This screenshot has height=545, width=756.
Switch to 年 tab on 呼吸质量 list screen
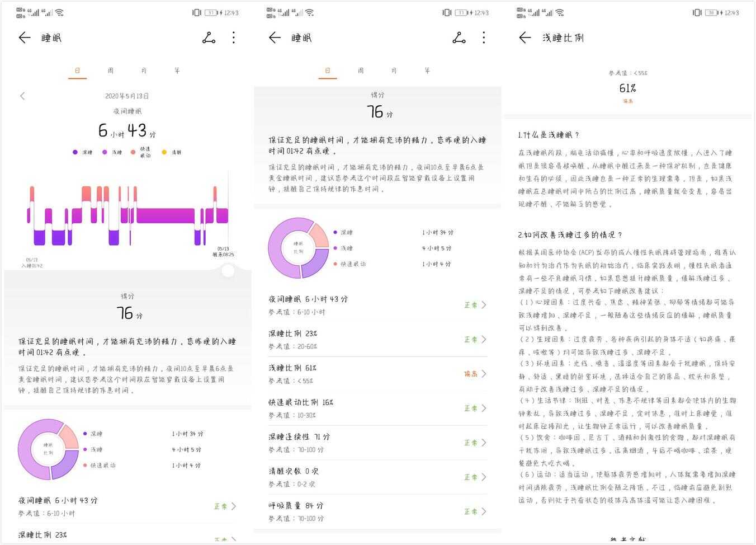tap(427, 71)
